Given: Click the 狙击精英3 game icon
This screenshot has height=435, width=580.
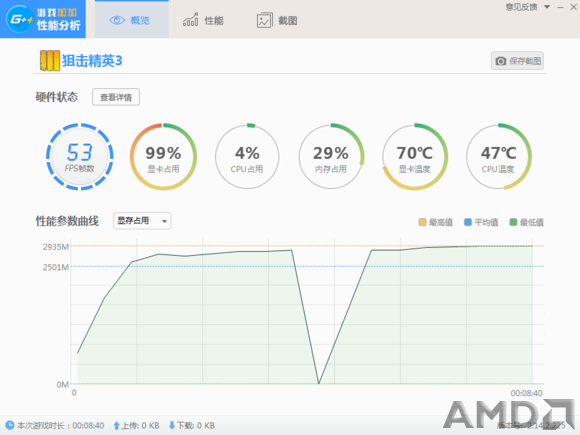Looking at the screenshot, I should 50,61.
